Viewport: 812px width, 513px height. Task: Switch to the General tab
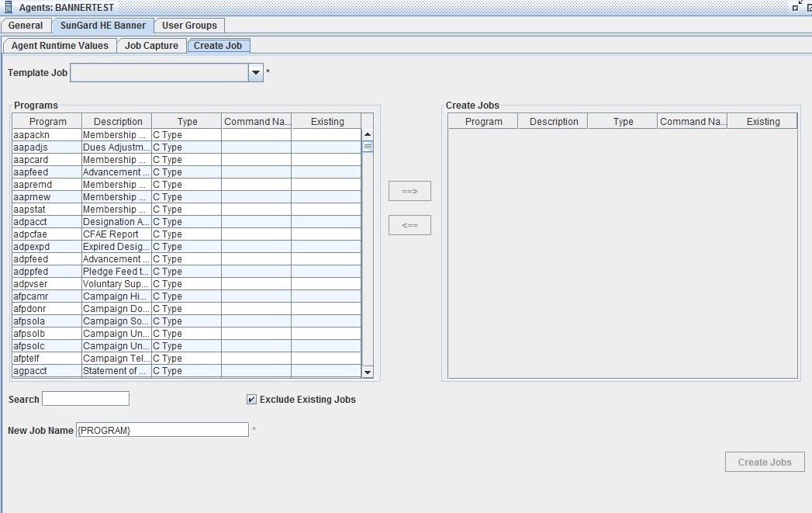[x=26, y=25]
